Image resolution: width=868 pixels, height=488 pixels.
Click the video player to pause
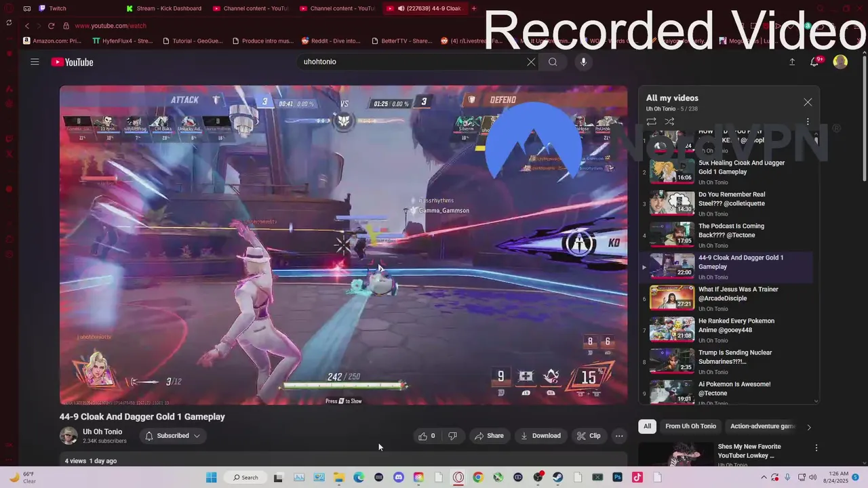343,245
